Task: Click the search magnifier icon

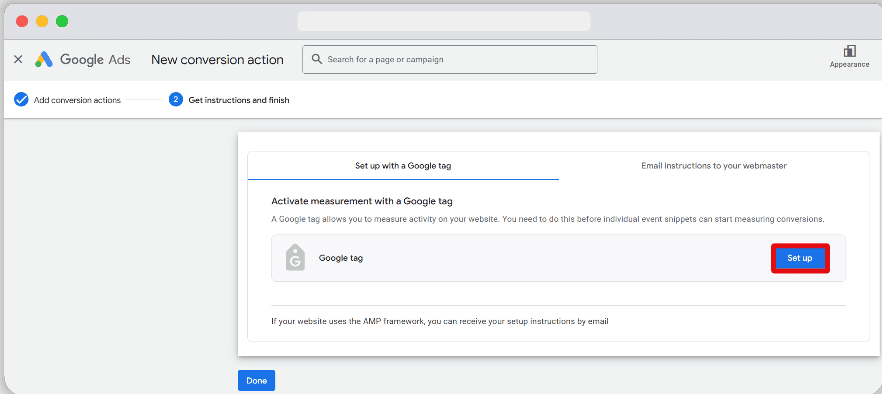Action: [317, 59]
